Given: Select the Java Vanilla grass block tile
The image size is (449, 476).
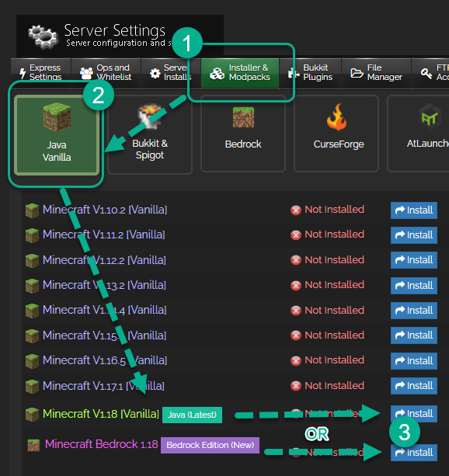Looking at the screenshot, I should pyautogui.click(x=57, y=135).
